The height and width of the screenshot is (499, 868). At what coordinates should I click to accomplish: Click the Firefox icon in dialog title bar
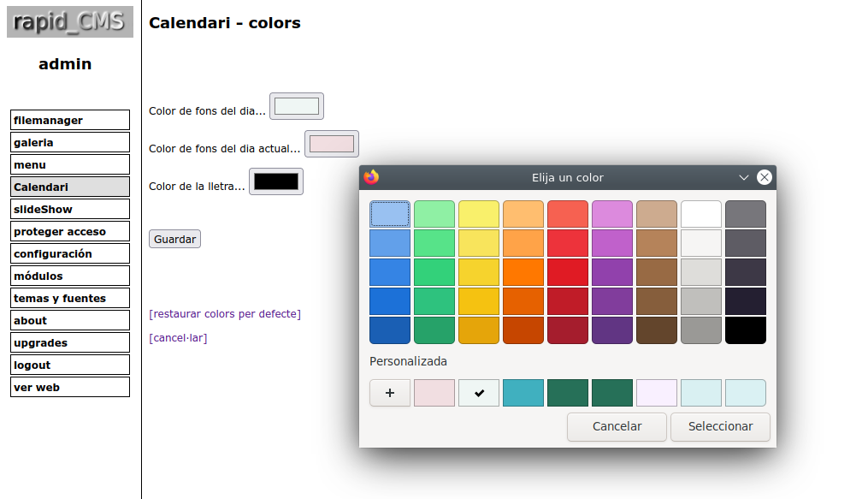[371, 177]
